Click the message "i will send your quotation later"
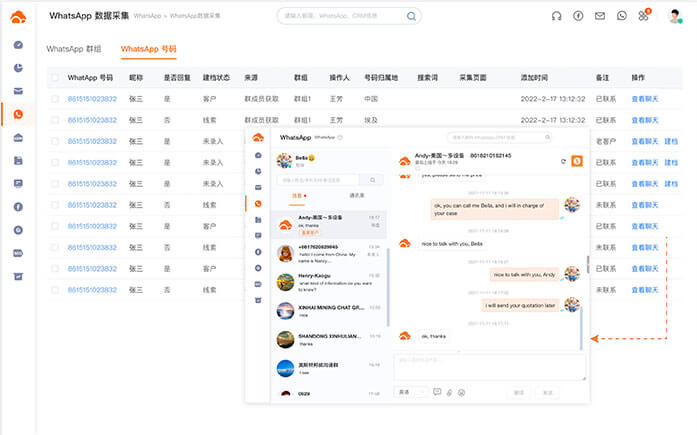This screenshot has height=435, width=697. (x=520, y=306)
